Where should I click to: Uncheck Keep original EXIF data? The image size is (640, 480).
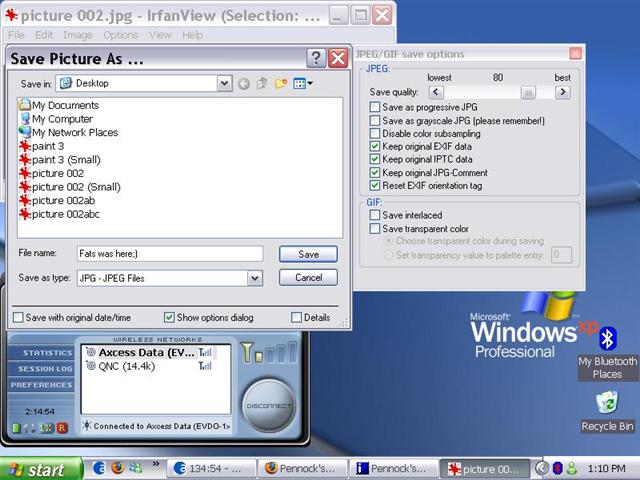375,146
